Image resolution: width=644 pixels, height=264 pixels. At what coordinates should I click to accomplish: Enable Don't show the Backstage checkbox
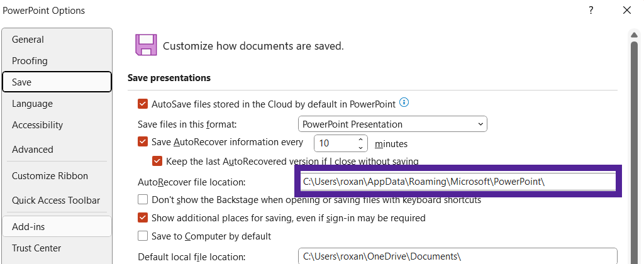[143, 200]
